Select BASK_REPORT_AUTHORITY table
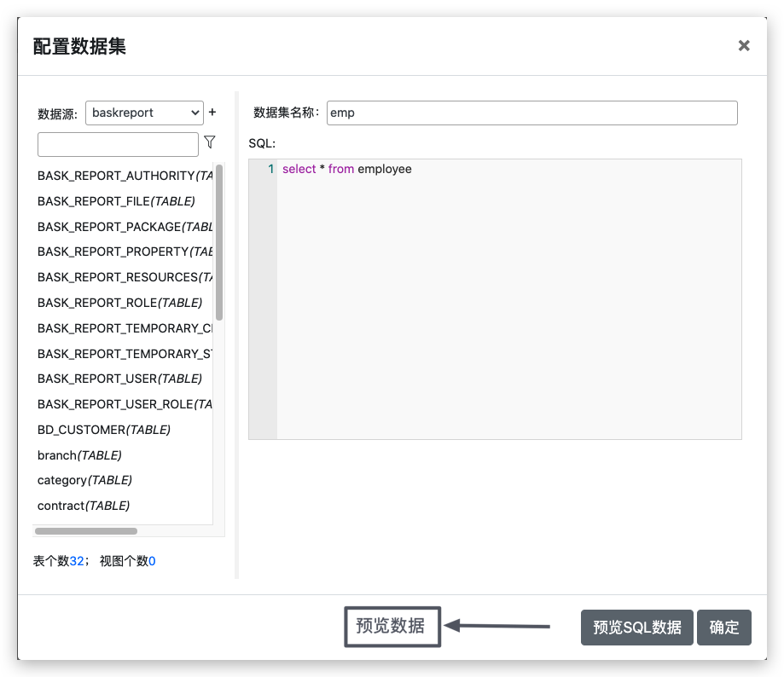Screen dimensions: 784x677 pos(125,176)
